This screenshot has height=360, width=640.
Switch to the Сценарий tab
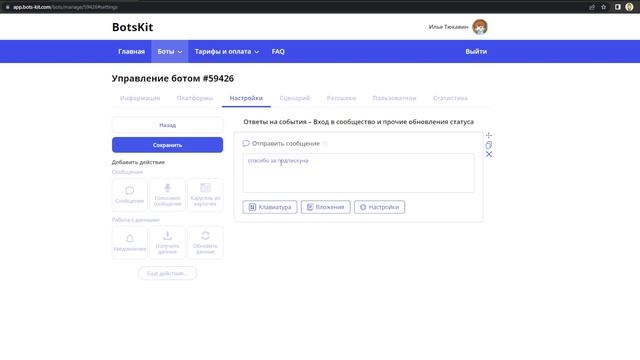point(295,98)
